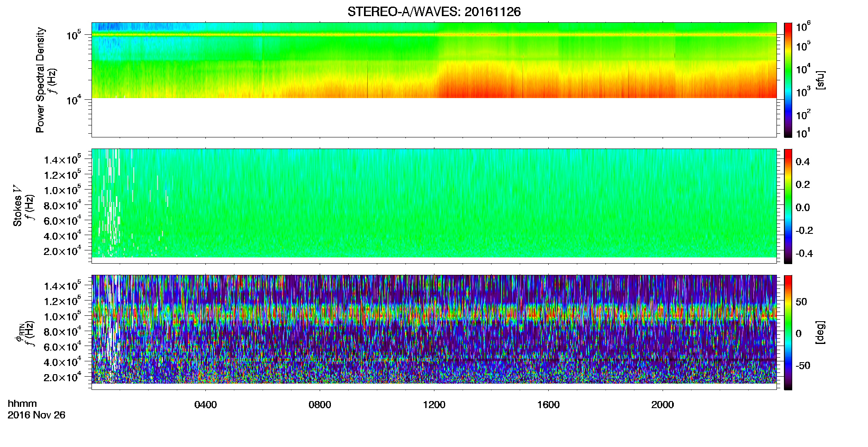Select the 1600 time axis label
Screen dimensions: 868x447
coord(548,405)
